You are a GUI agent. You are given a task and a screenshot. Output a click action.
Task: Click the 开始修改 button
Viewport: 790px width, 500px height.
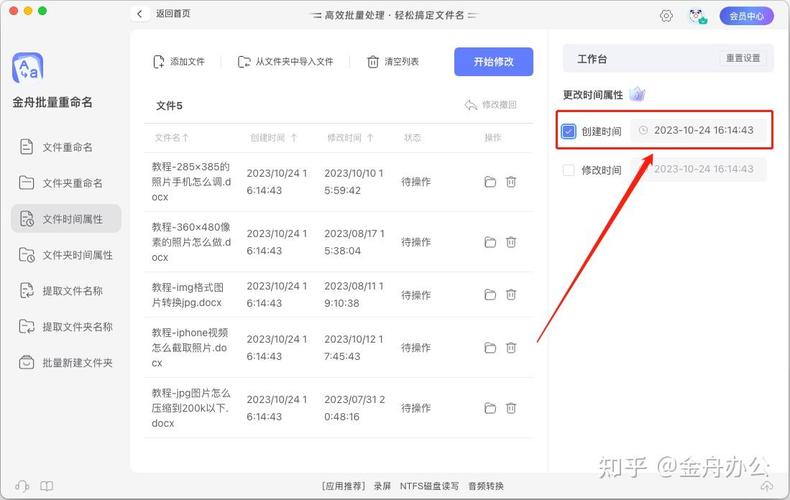click(x=493, y=61)
